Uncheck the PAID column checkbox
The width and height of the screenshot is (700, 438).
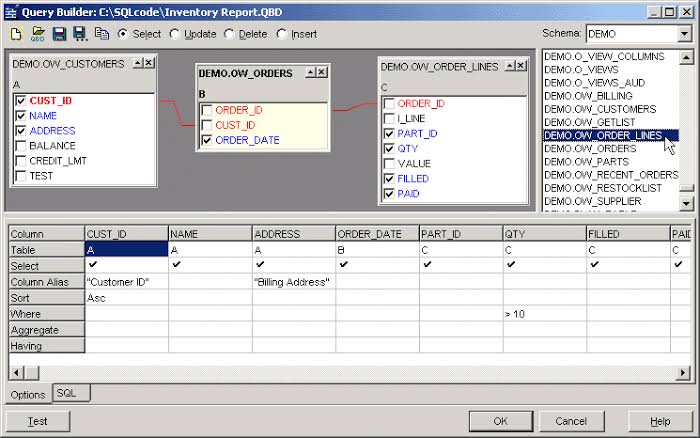click(389, 194)
